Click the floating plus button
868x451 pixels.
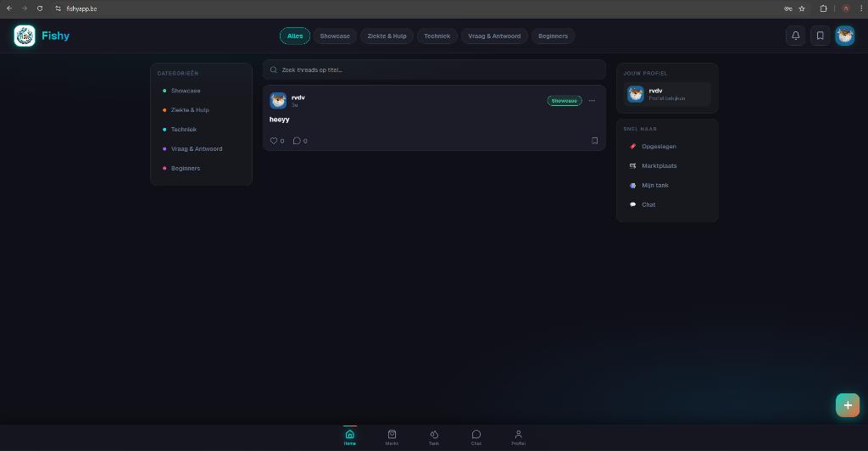pyautogui.click(x=847, y=405)
